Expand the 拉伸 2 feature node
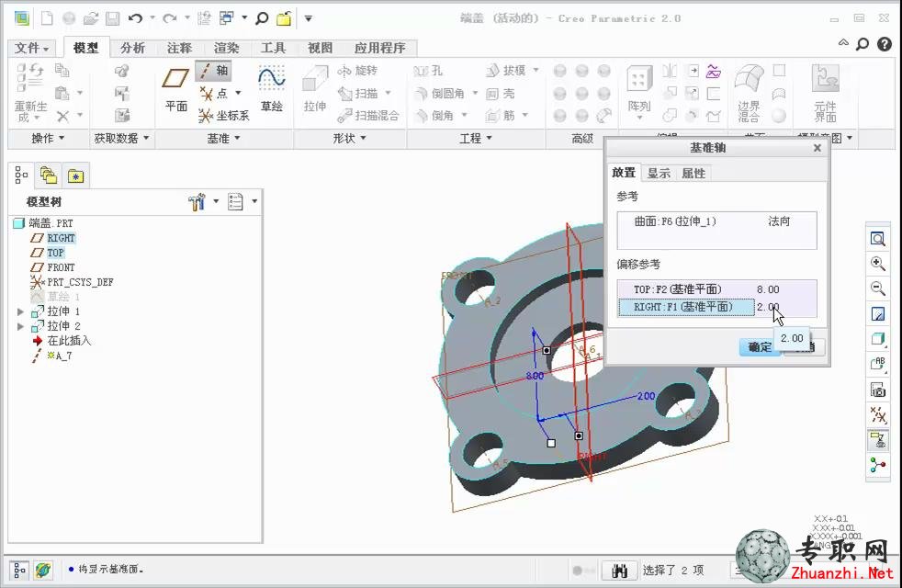 [x=20, y=327]
